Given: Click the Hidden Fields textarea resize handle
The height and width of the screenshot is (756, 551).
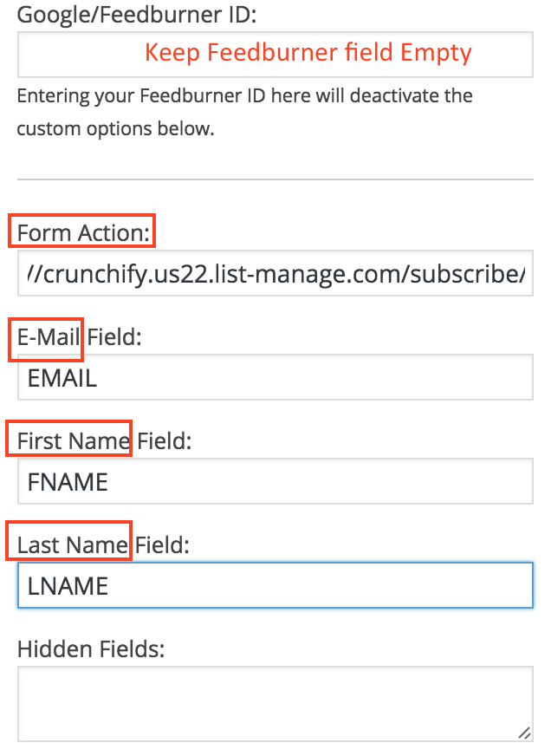Looking at the screenshot, I should tap(524, 733).
